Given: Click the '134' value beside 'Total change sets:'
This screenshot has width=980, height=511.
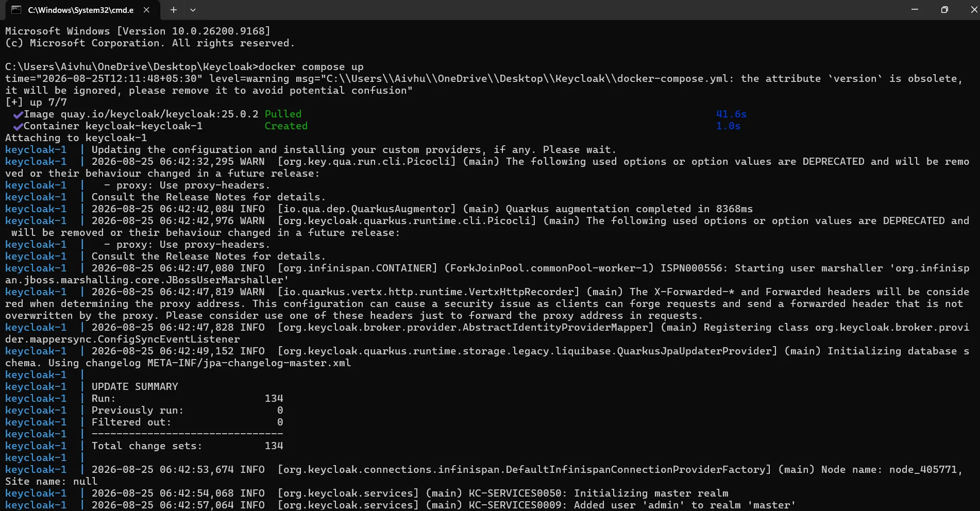Looking at the screenshot, I should tap(274, 446).
